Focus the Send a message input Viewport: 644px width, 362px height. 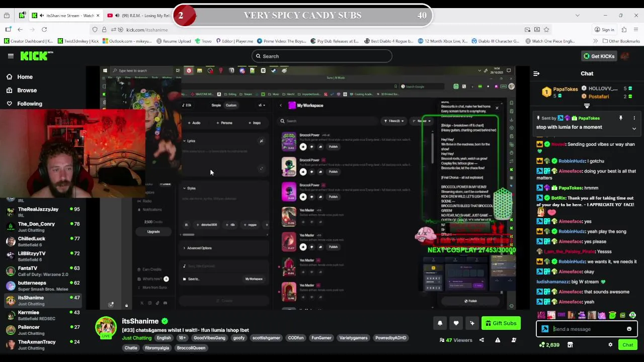point(588,329)
